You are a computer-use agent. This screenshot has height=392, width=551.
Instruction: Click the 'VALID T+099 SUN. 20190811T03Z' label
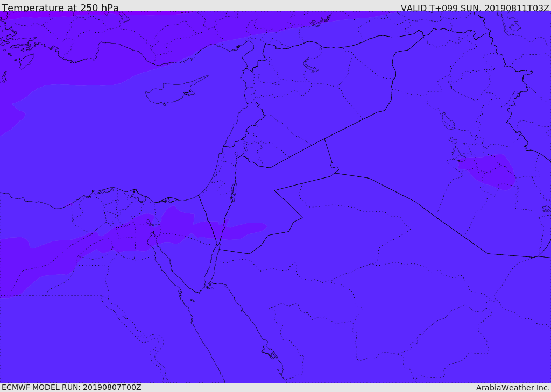click(475, 8)
